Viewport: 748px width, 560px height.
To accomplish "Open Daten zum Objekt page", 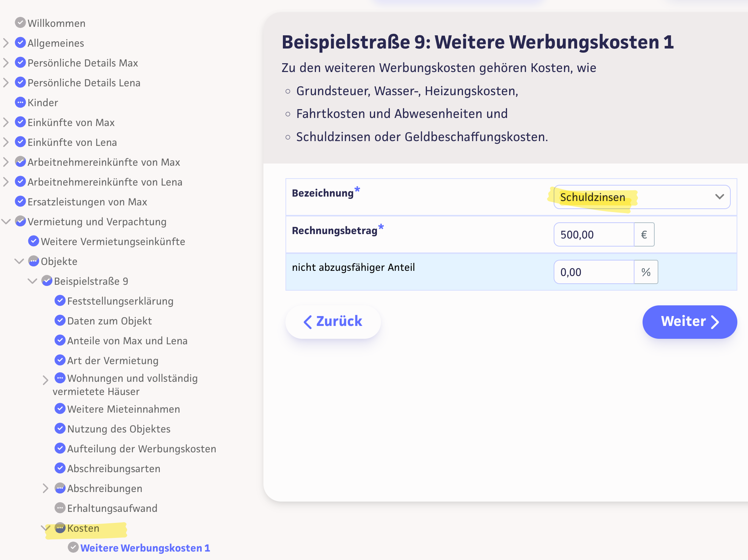I will [109, 320].
